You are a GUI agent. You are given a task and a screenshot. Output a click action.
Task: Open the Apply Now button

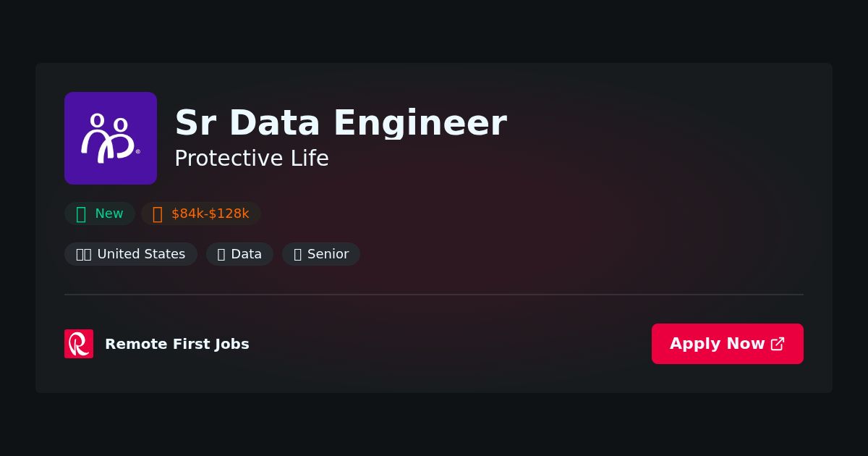728,344
